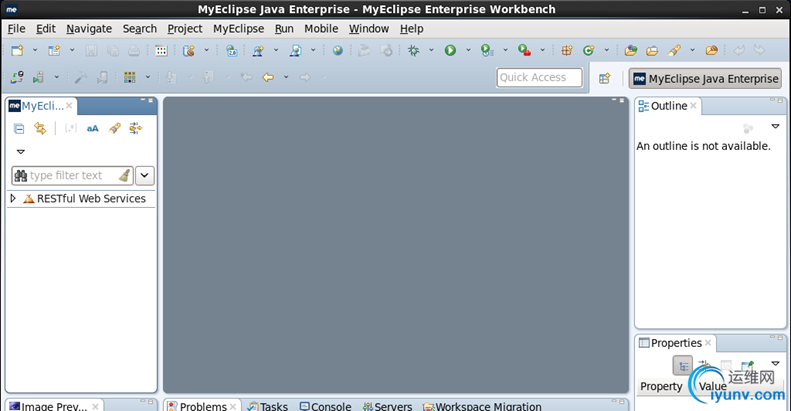791x411 pixels.
Task: Click the new project toolbar icon
Action: [x=54, y=50]
